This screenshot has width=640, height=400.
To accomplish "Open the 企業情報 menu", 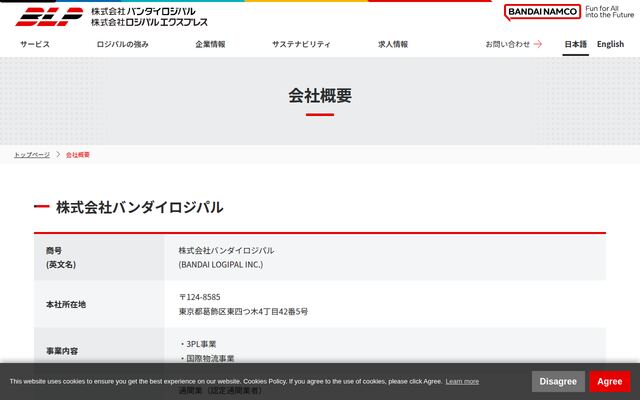I will [210, 44].
